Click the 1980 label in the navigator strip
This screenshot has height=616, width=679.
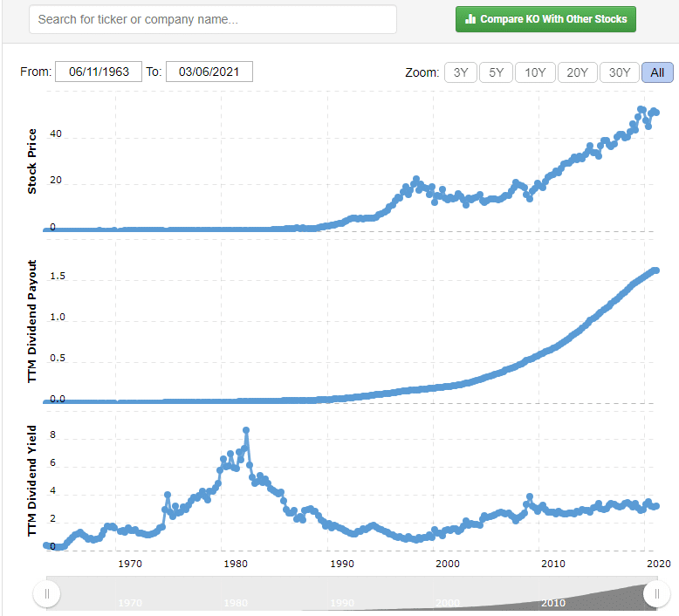(x=236, y=603)
